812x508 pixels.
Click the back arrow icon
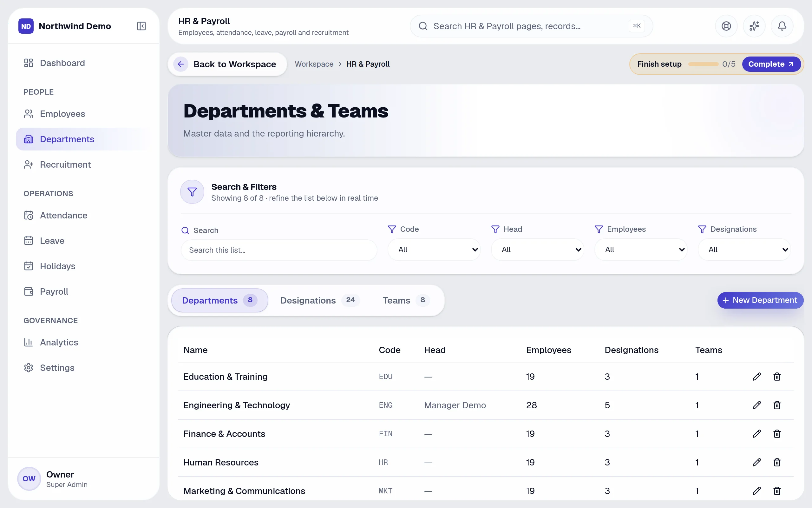180,64
